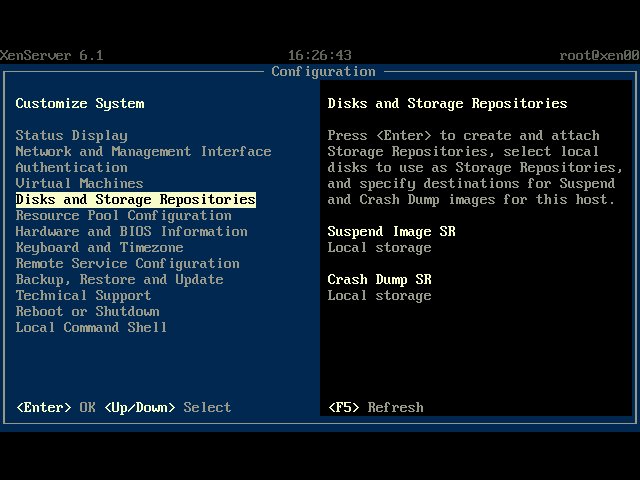Click the 16:26:43 clock
The height and width of the screenshot is (480, 640).
click(x=320, y=55)
